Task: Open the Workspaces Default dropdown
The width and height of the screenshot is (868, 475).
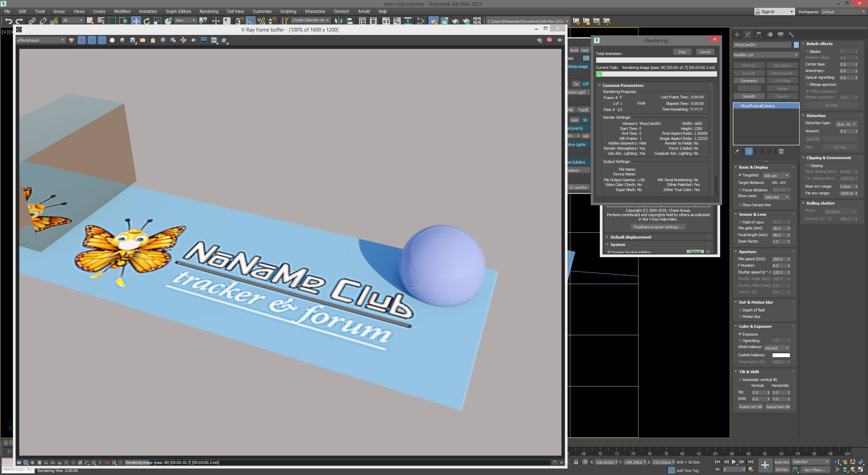Action: 843,12
